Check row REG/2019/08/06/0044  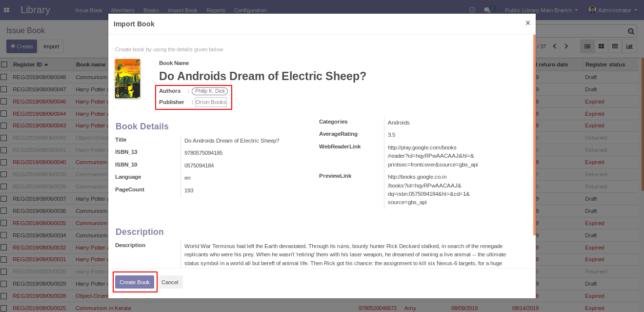click(x=4, y=114)
